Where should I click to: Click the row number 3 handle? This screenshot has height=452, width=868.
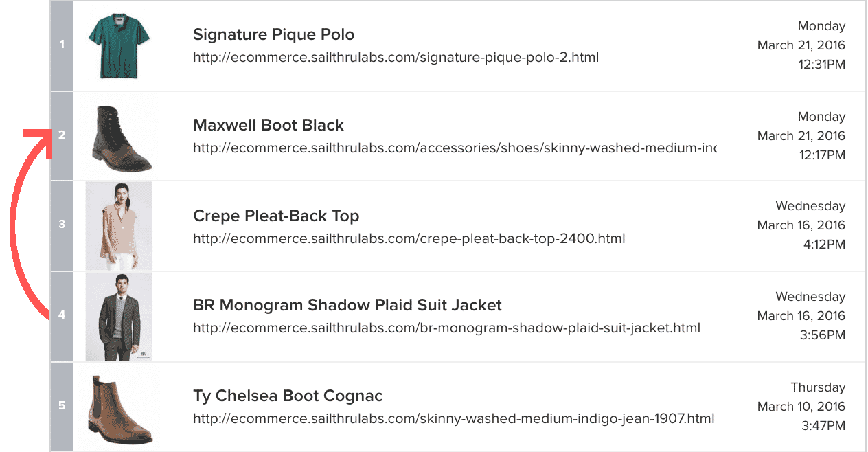[x=62, y=225]
